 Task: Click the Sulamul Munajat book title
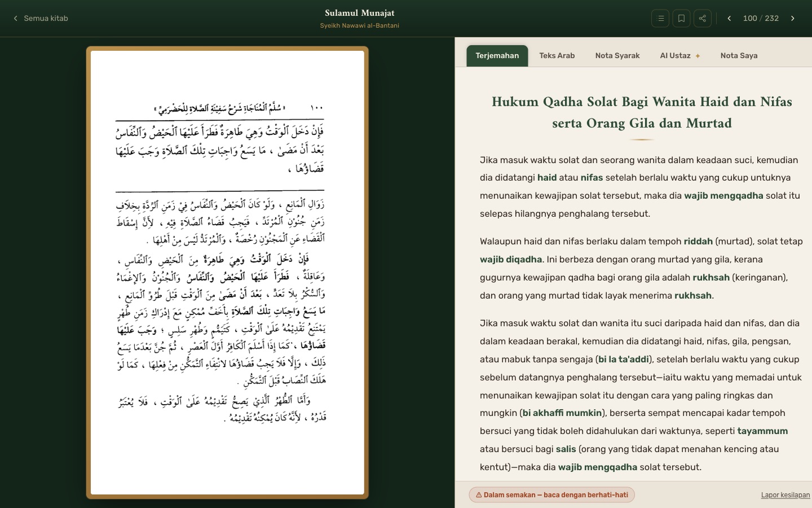click(x=360, y=13)
